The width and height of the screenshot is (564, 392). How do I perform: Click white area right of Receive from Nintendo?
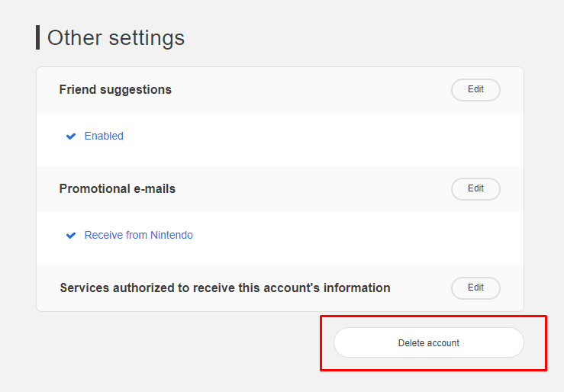click(x=343, y=236)
